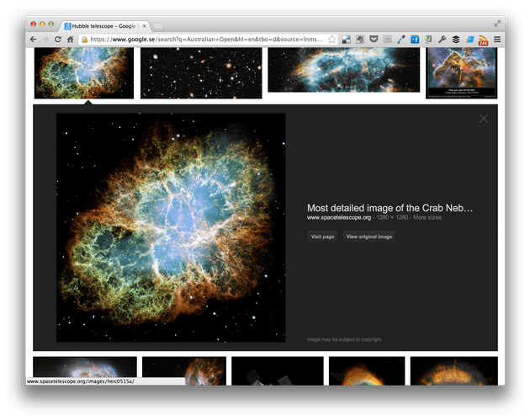Open a new tab beside Hubble telescope tab
530x420 pixels.
(x=159, y=25)
